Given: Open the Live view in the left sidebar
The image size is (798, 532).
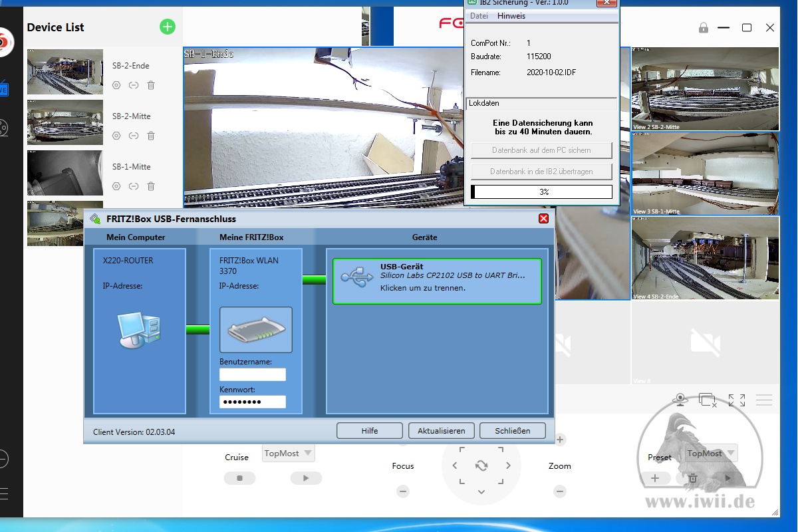Looking at the screenshot, I should [3, 89].
